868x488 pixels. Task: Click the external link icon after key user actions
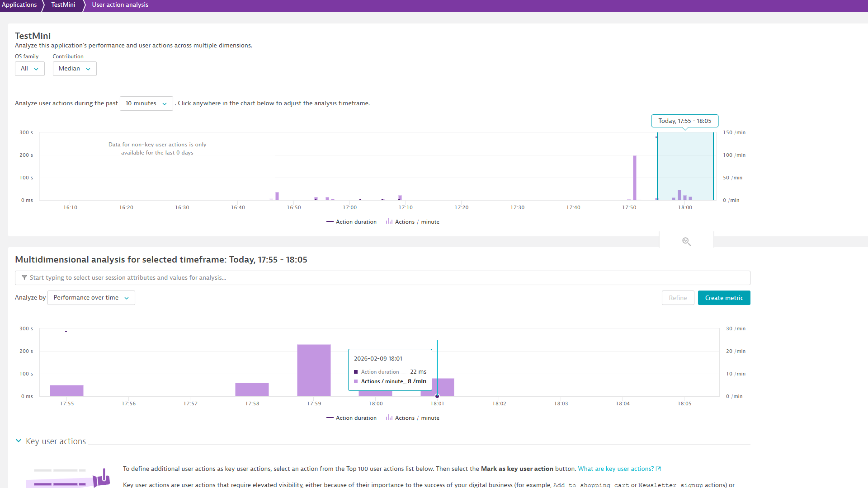tap(659, 469)
